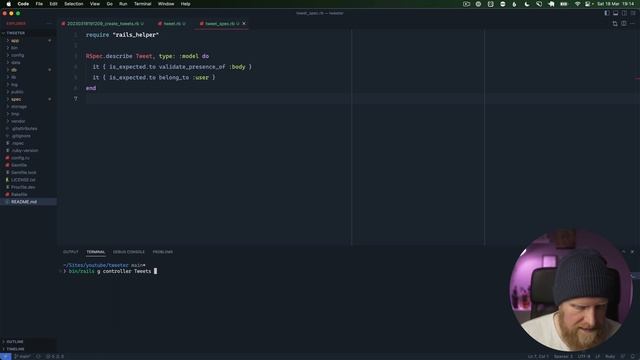The width and height of the screenshot is (640, 360).
Task: Open Wi-Fi menu in macOS menu bar
Action: click(577, 4)
